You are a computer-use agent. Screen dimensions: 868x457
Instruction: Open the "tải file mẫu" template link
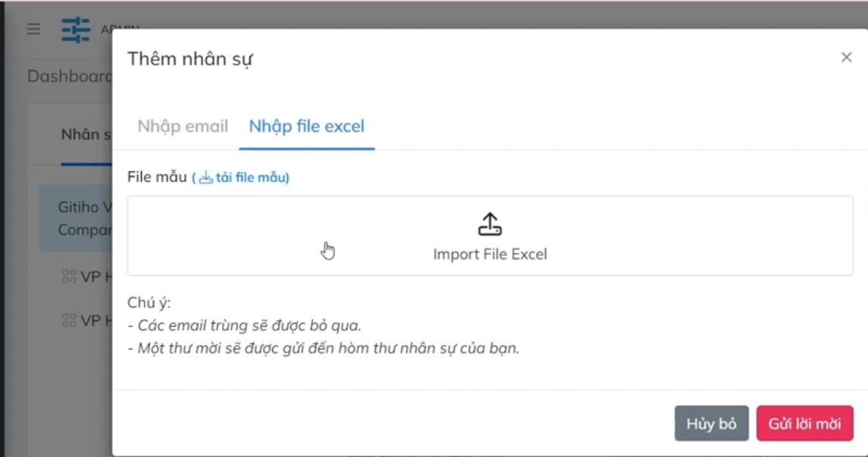pyautogui.click(x=251, y=177)
